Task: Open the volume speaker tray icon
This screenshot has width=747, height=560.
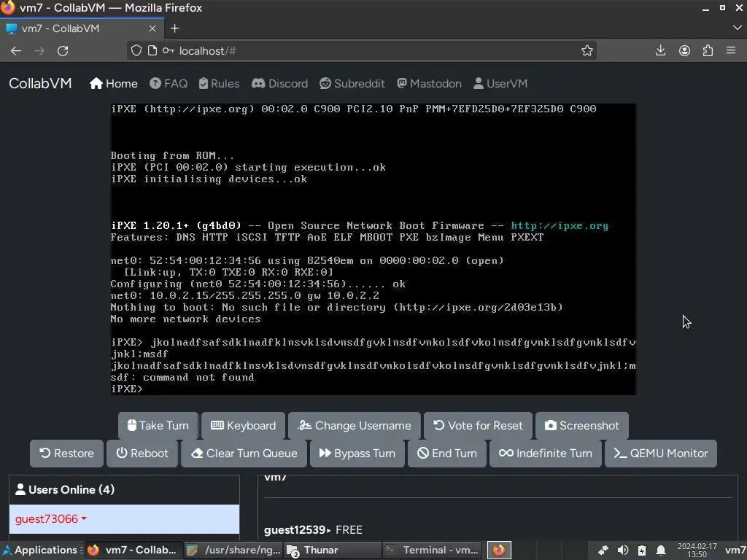Action: [x=623, y=551]
